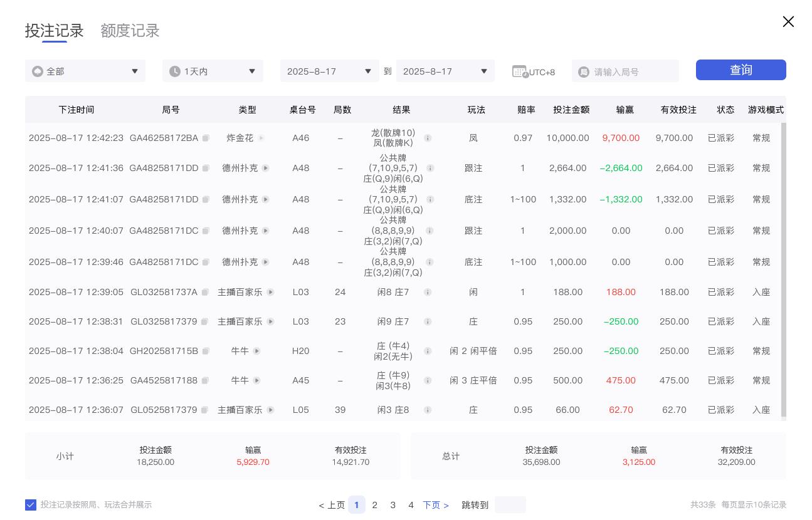Uncheck 投注记录按照局、玩法合并展示
This screenshot has width=812, height=520.
tap(31, 504)
